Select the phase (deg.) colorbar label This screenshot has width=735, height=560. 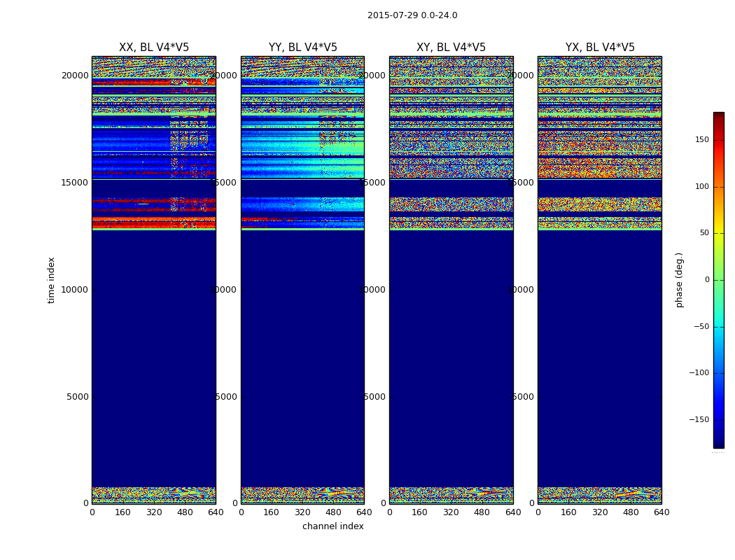point(679,280)
